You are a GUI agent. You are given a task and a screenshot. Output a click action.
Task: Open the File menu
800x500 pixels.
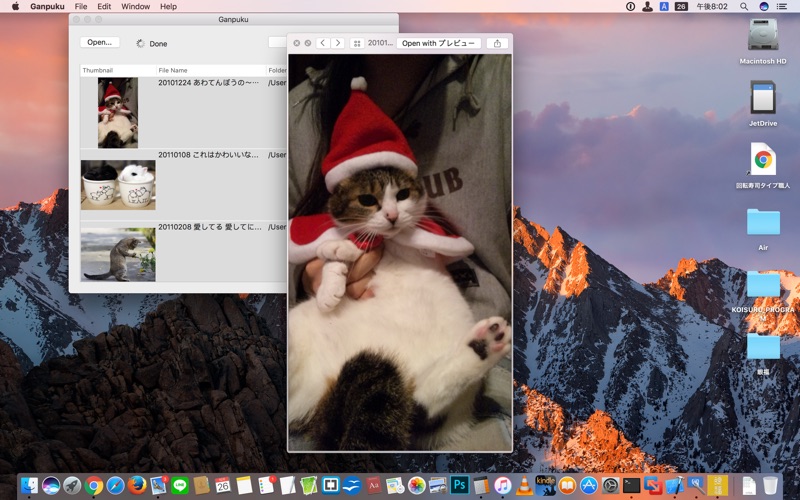coord(81,7)
